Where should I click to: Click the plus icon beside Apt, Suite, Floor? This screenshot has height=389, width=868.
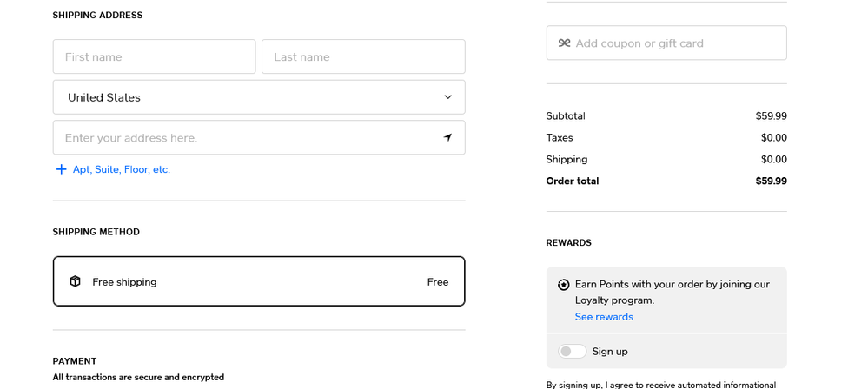pyautogui.click(x=62, y=169)
